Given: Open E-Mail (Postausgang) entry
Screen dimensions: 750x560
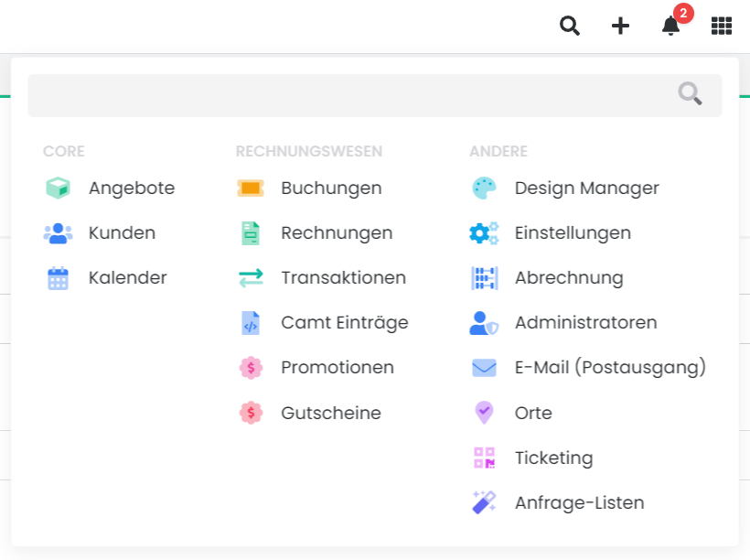Looking at the screenshot, I should [610, 368].
